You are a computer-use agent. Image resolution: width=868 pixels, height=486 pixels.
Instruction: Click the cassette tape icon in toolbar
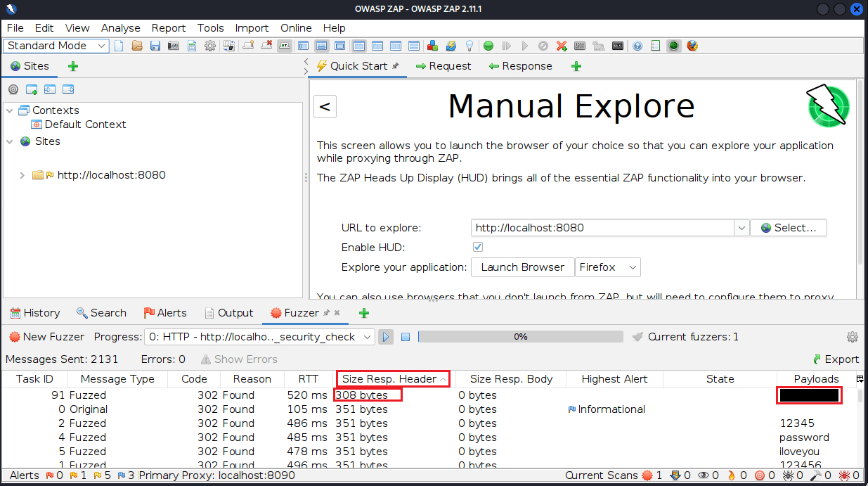618,46
